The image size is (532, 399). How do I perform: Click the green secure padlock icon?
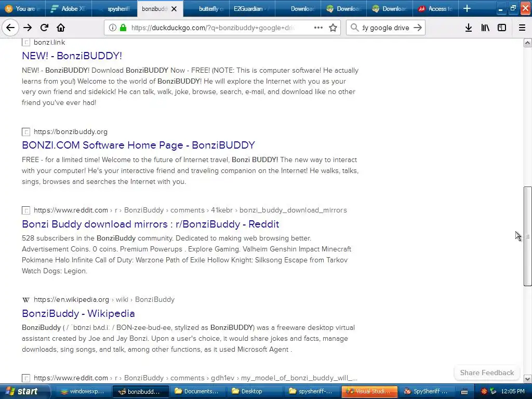pos(123,28)
